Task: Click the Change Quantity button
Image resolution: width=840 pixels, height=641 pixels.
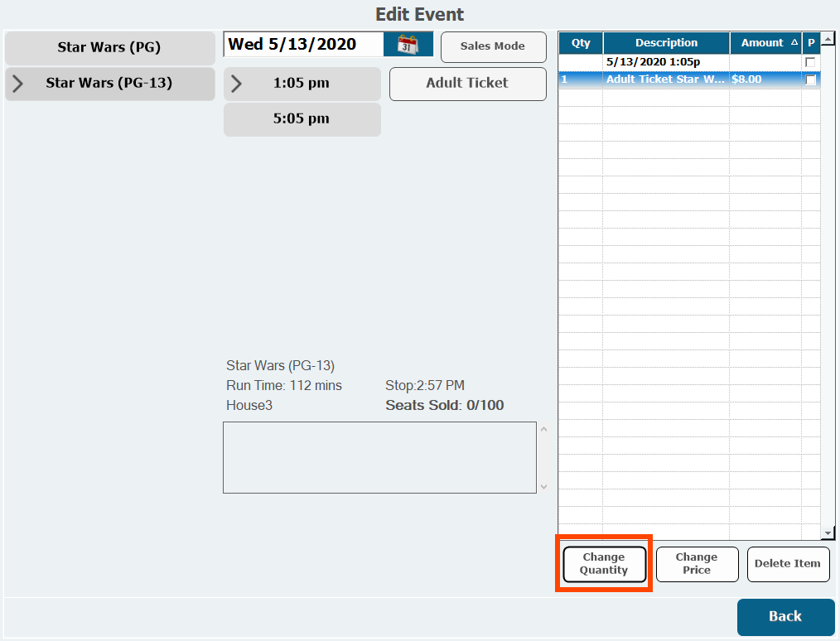Action: click(x=604, y=564)
